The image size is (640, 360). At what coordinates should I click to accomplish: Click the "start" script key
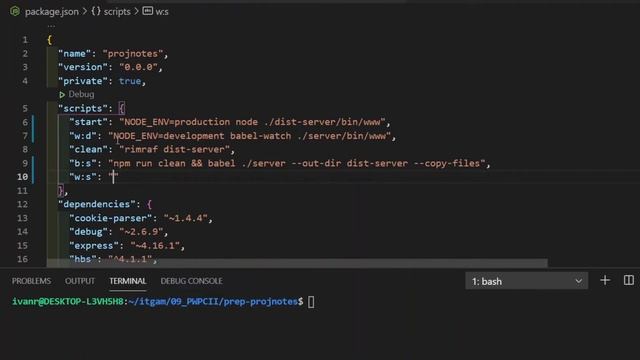[x=88, y=122]
